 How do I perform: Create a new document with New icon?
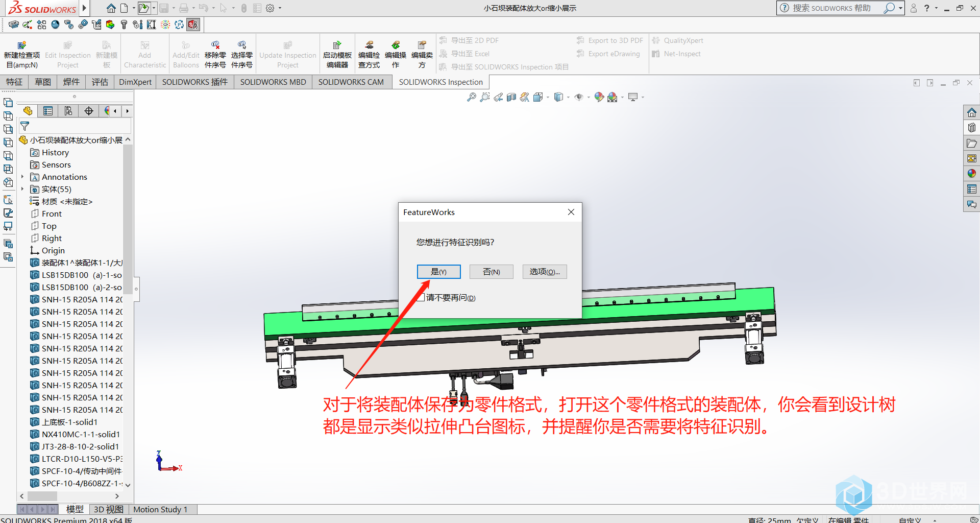tap(124, 8)
